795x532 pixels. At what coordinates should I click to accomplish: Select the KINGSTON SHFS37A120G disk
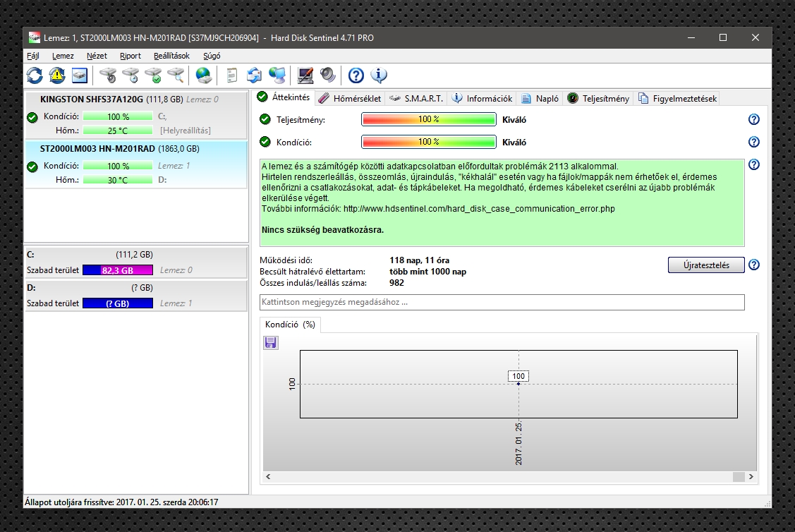pyautogui.click(x=136, y=114)
